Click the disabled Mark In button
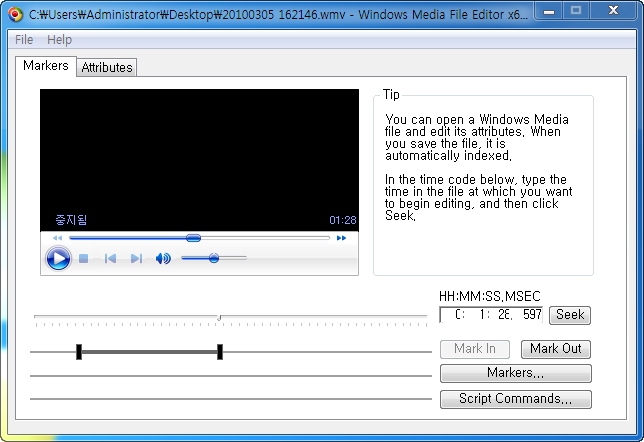 tap(475, 349)
